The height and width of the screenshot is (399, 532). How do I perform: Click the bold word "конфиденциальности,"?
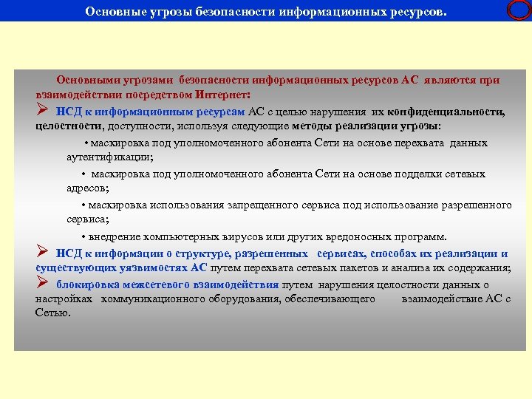point(446,112)
